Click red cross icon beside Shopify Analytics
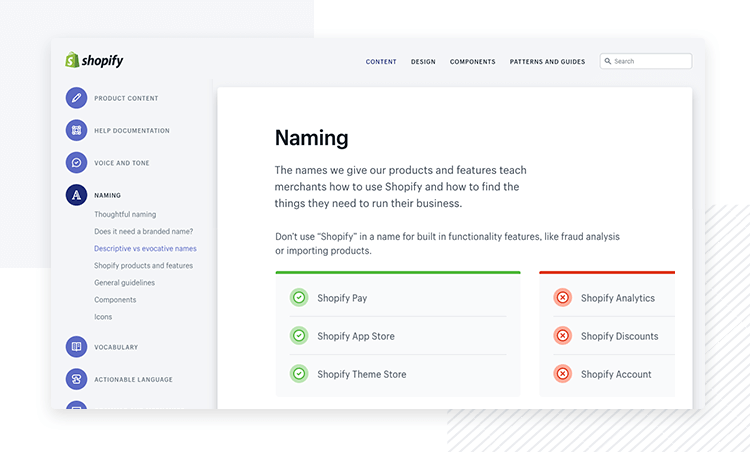 (562, 298)
